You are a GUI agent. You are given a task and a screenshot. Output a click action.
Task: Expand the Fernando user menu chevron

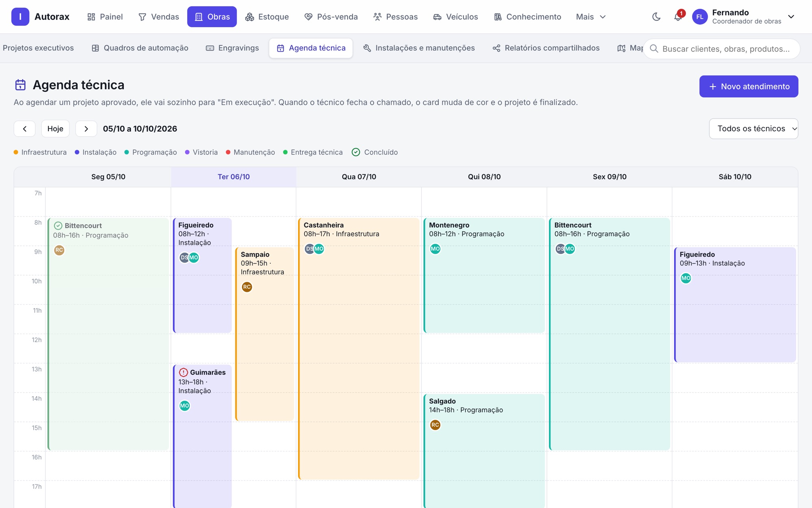(791, 17)
